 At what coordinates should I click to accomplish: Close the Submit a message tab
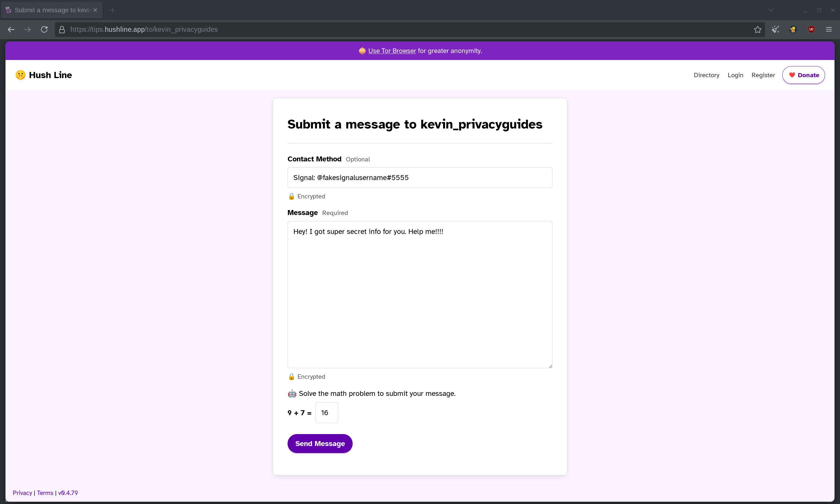[95, 10]
